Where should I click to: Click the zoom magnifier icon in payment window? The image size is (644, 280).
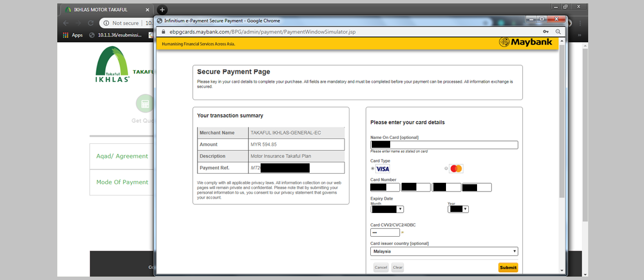(x=558, y=32)
